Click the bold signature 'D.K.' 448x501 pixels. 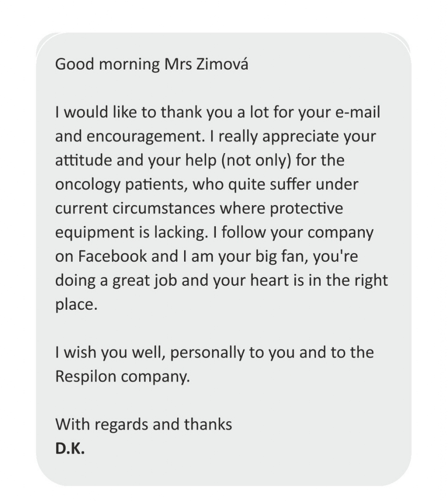click(x=70, y=449)
